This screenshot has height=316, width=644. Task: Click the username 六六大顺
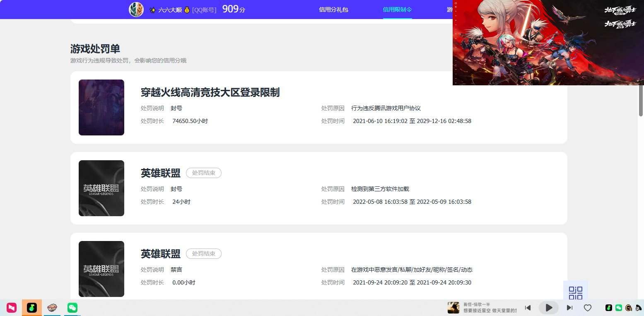pyautogui.click(x=170, y=10)
